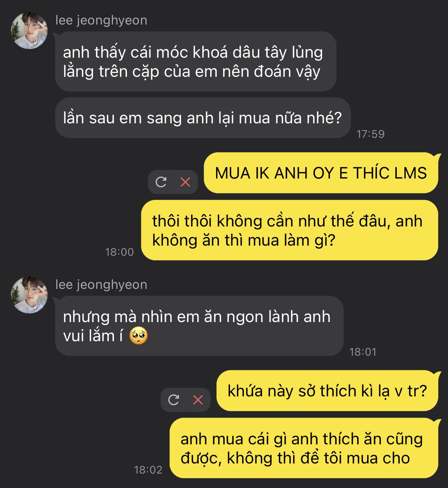Tap the 18:00 message timestamp
Screen dimensions: 448x488
click(119, 252)
